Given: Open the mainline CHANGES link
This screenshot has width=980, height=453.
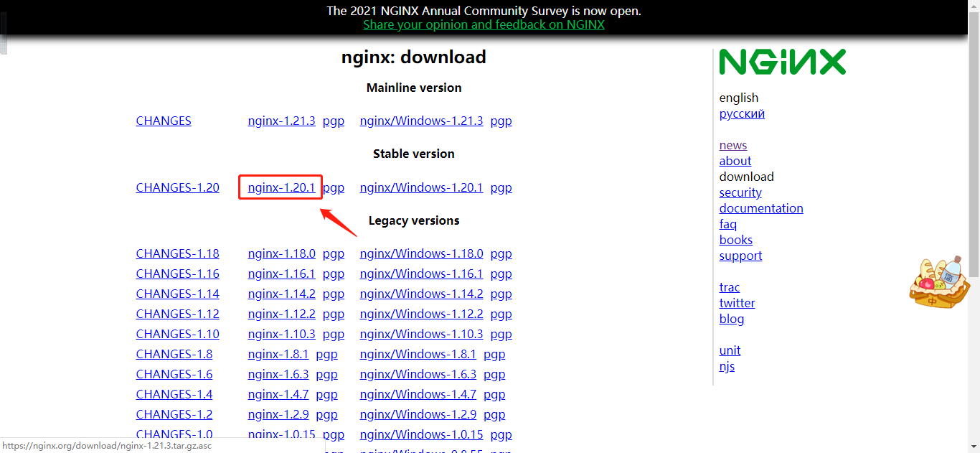Looking at the screenshot, I should click(x=164, y=121).
